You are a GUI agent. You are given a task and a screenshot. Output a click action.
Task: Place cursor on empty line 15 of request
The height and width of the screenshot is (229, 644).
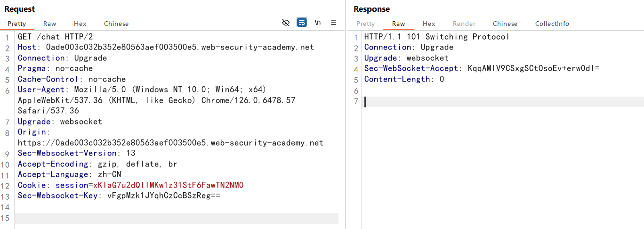[x=177, y=218]
